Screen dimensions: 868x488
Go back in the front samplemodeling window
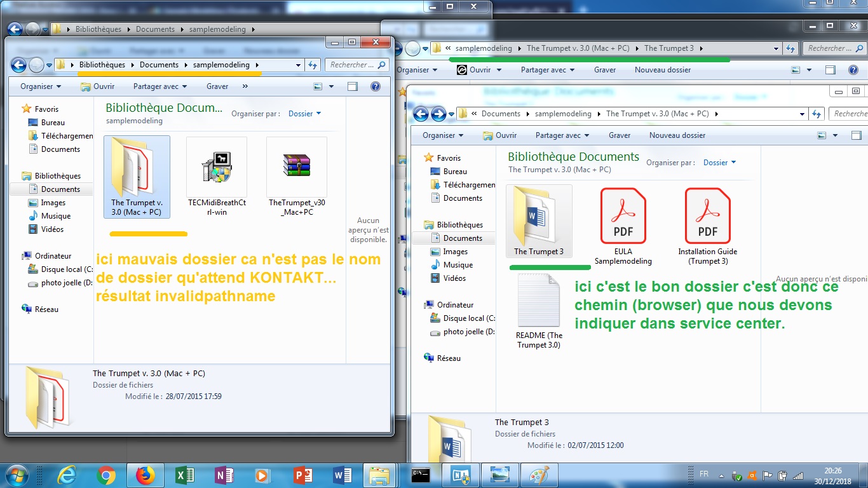(18, 65)
